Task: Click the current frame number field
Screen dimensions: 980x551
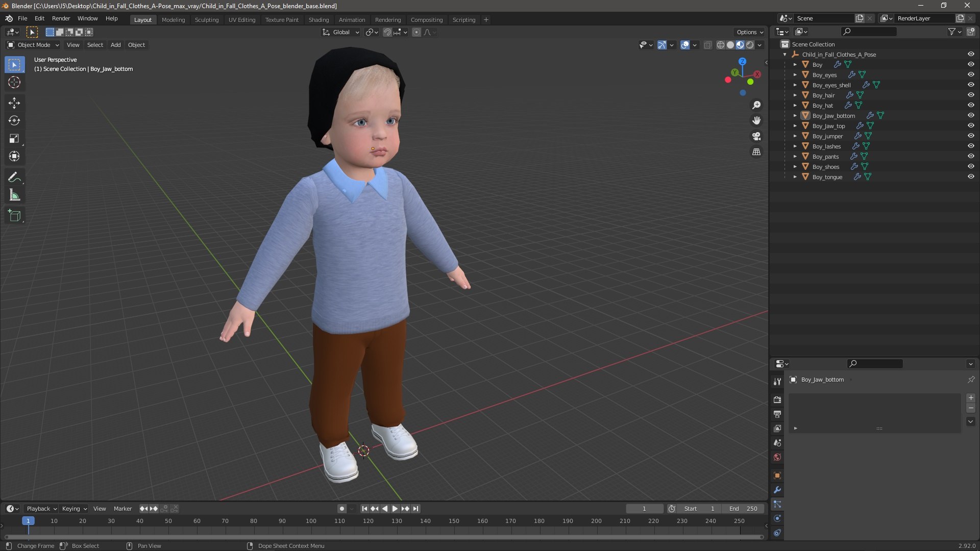Action: tap(644, 509)
